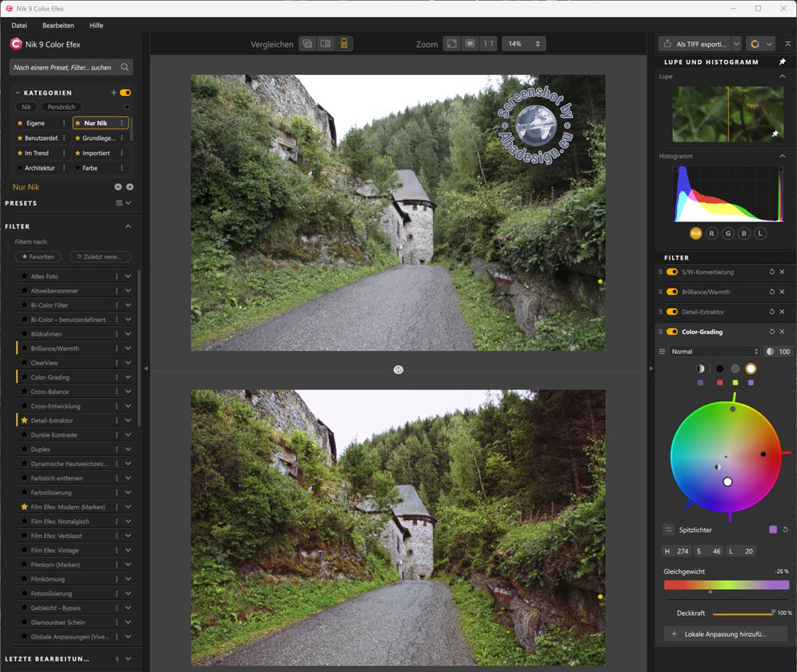Show the red channel via the R histogram icon
The image size is (797, 672).
pyautogui.click(x=712, y=234)
